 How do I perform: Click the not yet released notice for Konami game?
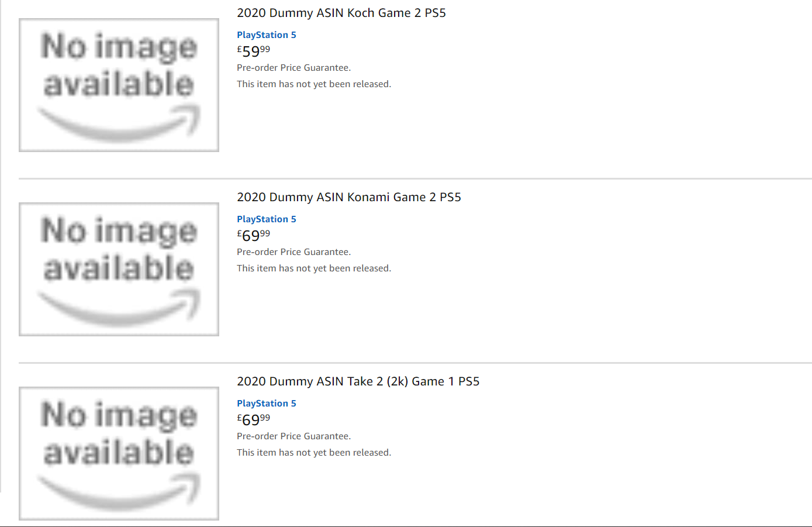pyautogui.click(x=313, y=268)
